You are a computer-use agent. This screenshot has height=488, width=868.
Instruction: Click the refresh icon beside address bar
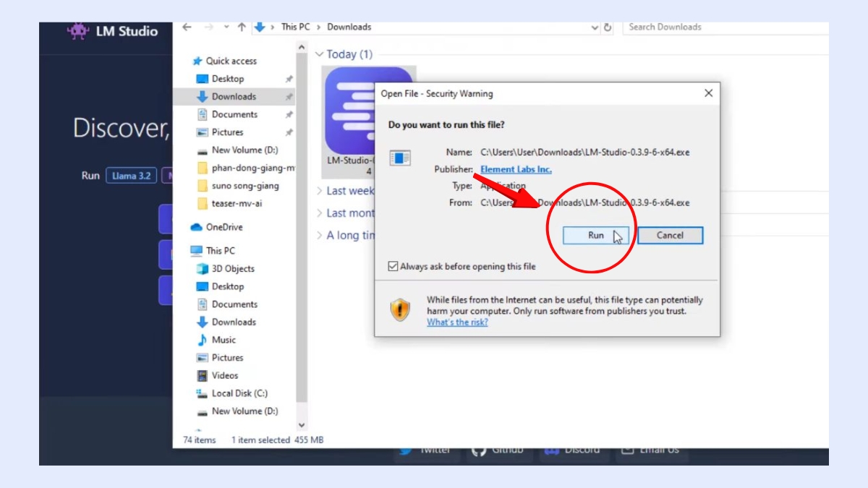coord(608,27)
